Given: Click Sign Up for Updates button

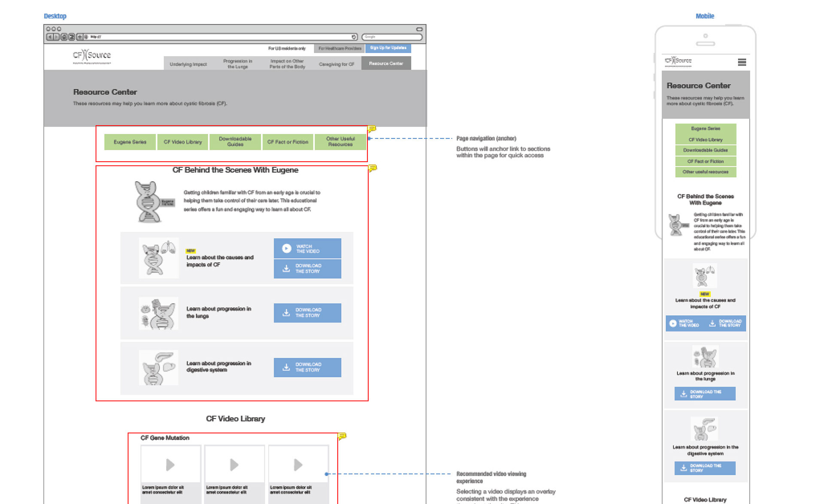Looking at the screenshot, I should coord(388,48).
